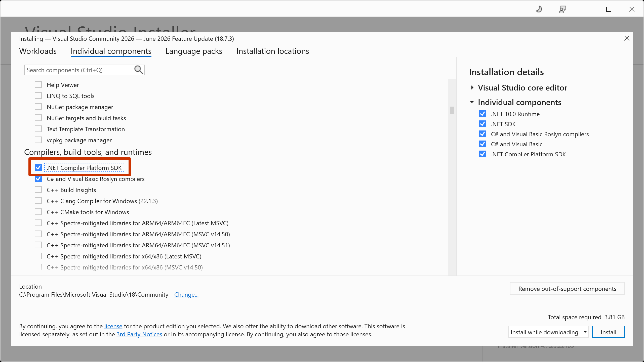The image size is (644, 362).
Task: Close the installing dialog with X
Action: click(x=627, y=38)
